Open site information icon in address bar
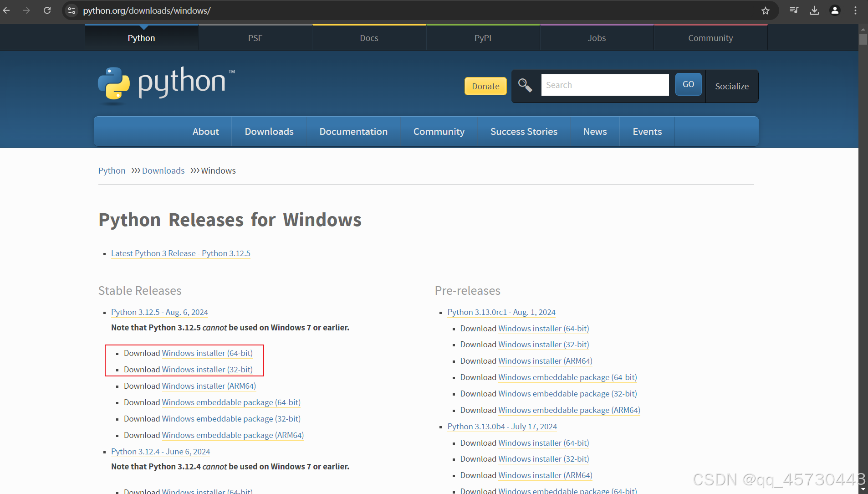The image size is (868, 494). 71,10
